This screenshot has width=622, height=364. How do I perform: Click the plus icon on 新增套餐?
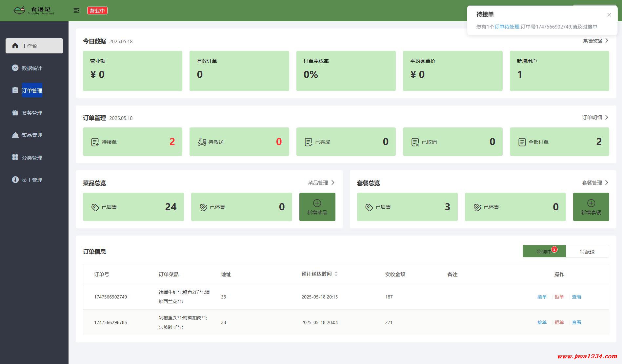click(x=591, y=203)
